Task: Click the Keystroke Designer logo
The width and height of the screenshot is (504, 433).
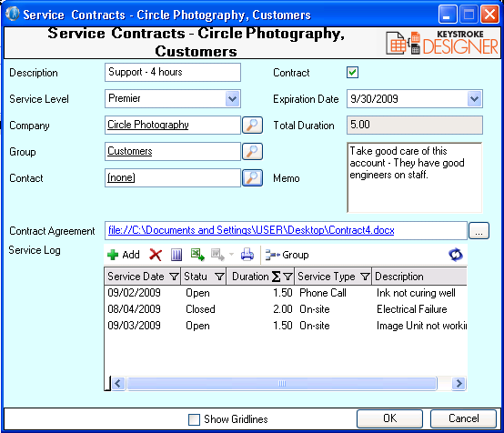Action: click(x=442, y=43)
